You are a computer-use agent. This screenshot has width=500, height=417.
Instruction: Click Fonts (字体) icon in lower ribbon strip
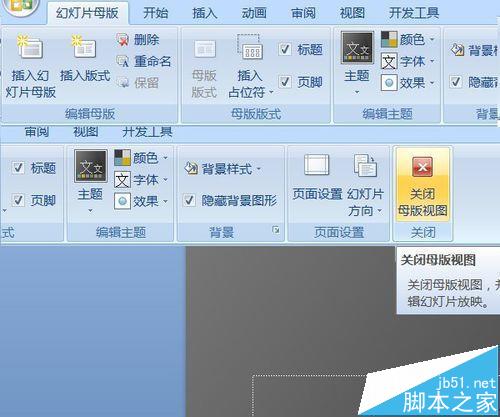(x=122, y=180)
